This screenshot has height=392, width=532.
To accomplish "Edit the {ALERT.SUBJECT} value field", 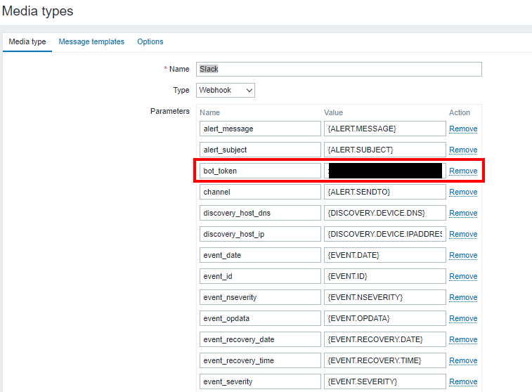I will pos(384,150).
